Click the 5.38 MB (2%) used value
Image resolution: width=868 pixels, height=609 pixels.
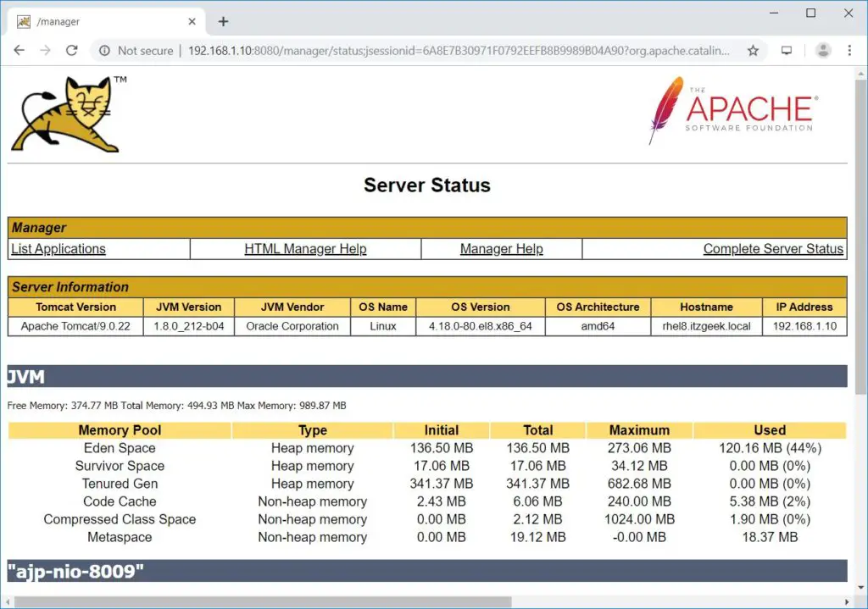pyautogui.click(x=770, y=501)
